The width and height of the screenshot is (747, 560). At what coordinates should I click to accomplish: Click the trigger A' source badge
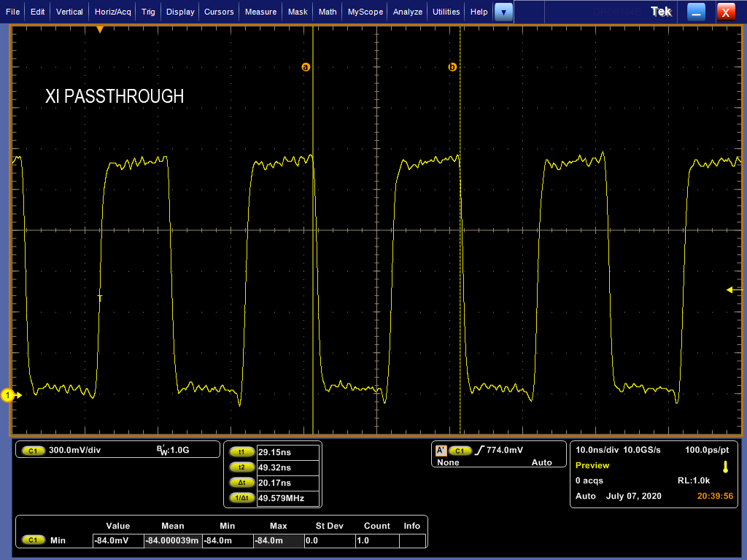coord(441,450)
